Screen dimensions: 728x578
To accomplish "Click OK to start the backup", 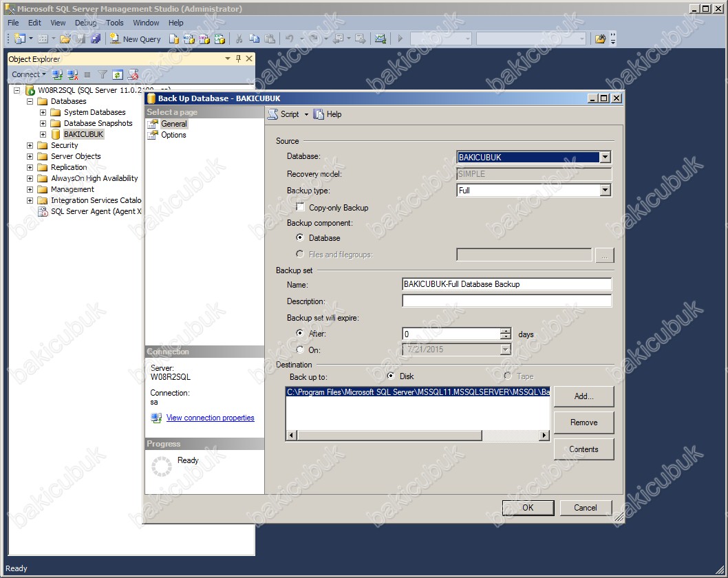I will tap(528, 507).
